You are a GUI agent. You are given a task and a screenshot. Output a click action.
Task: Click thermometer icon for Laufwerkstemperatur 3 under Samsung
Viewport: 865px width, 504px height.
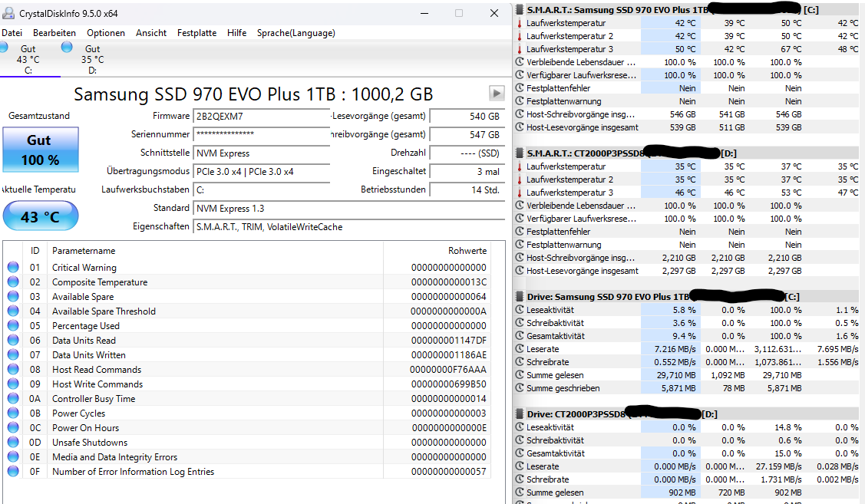519,49
